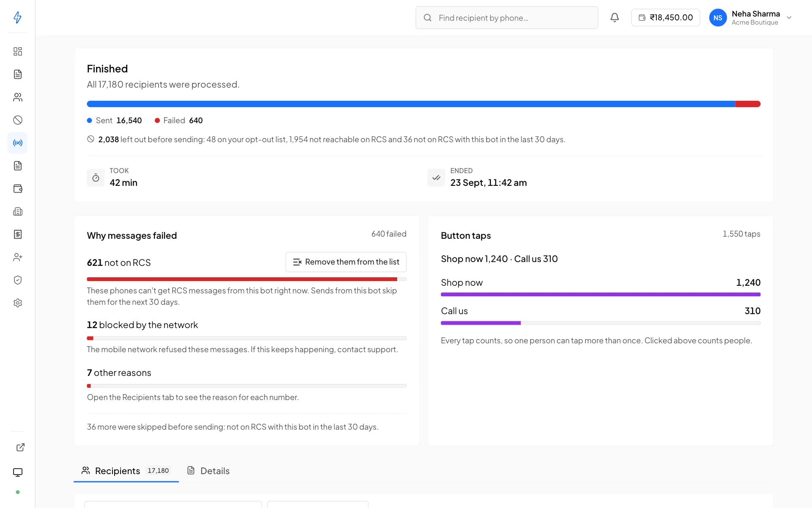
Task: Click the monitor display icon in sidebar
Action: (17, 472)
